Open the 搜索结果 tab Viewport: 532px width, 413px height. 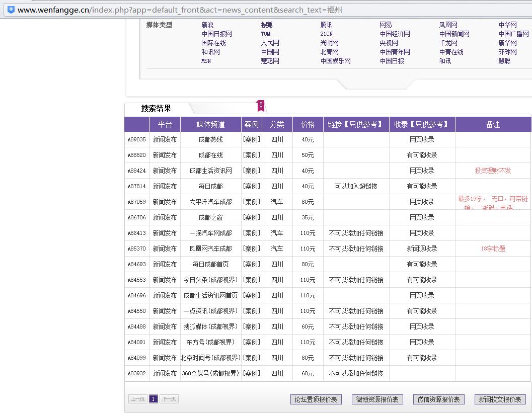(157, 109)
